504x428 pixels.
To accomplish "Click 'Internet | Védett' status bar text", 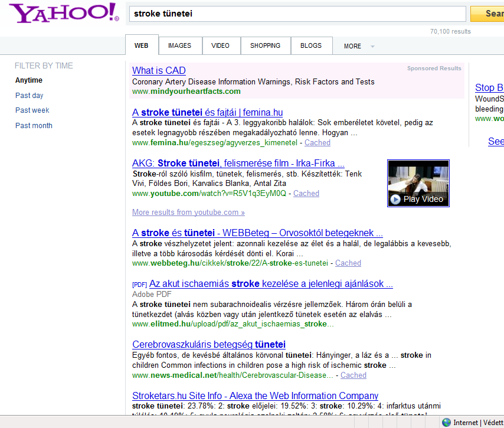I will 478,423.
